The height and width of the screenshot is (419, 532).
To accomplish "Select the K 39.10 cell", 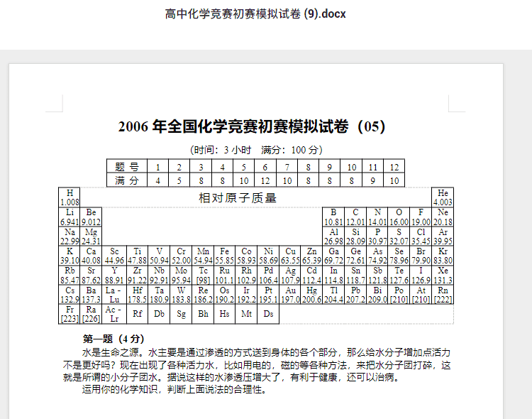I will click(x=70, y=256).
